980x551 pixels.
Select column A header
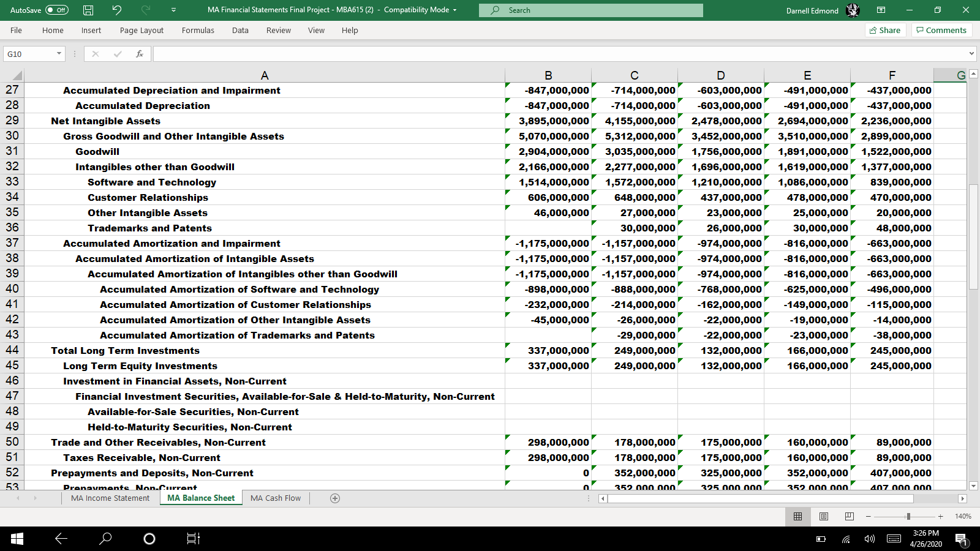point(265,75)
